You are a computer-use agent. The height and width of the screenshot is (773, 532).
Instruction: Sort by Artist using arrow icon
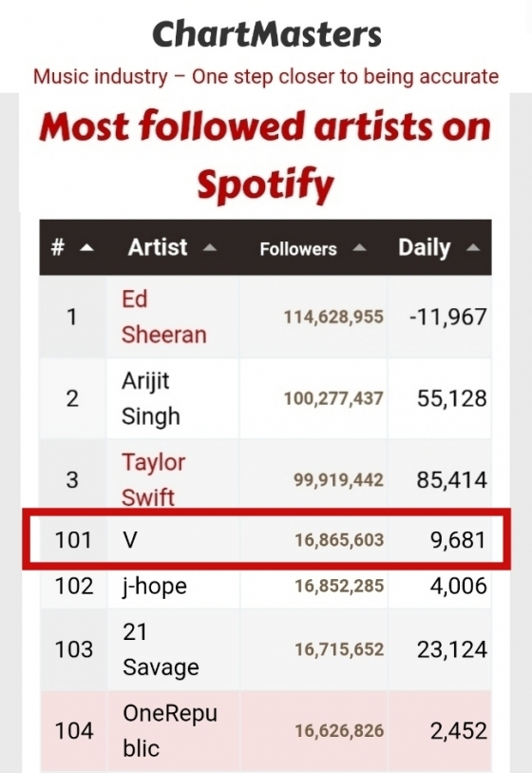click(210, 247)
